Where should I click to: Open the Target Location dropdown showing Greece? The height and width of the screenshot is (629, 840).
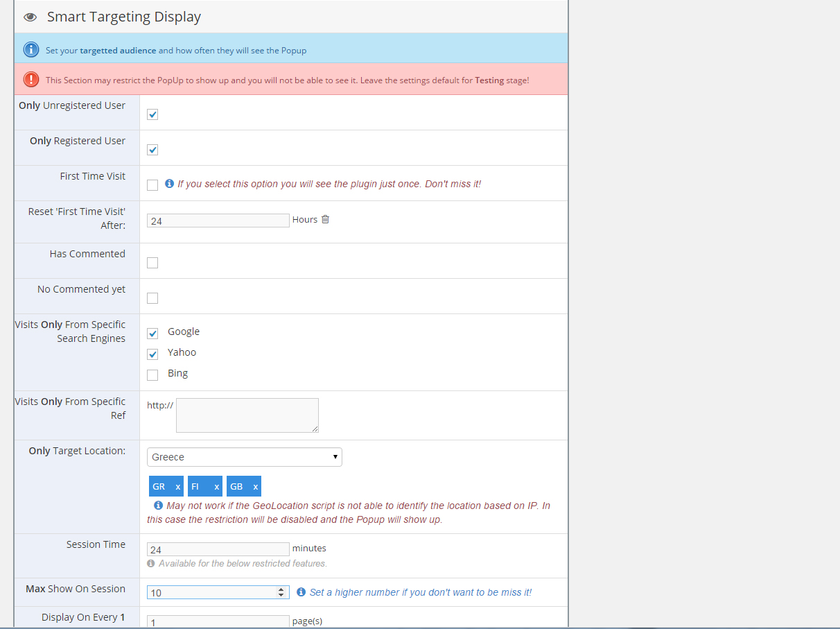[244, 457]
